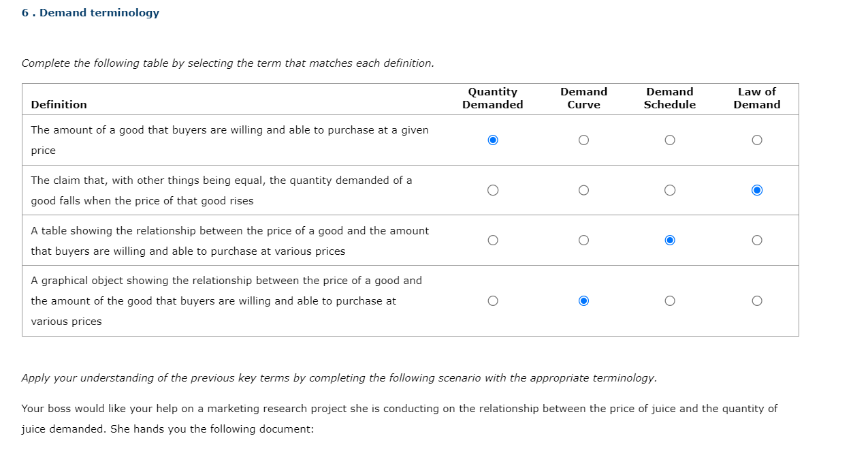Select Demand Curve for the table definition
This screenshot has width=868, height=451.
pyautogui.click(x=583, y=240)
